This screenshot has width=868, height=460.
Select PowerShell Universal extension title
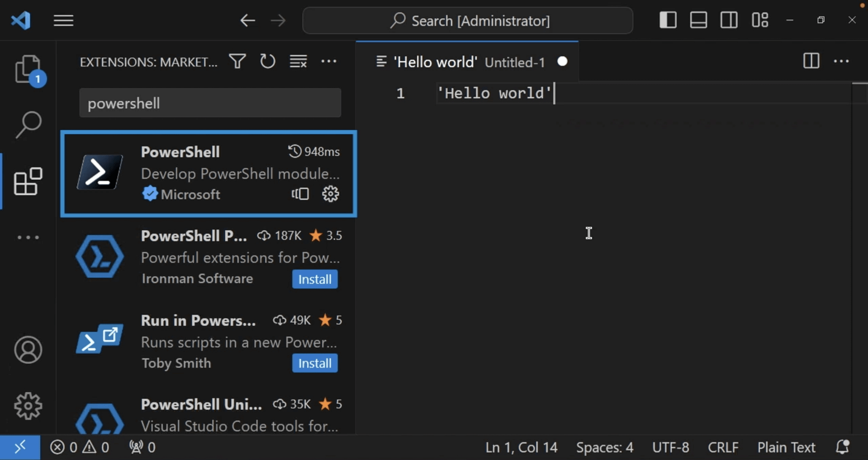point(201,404)
